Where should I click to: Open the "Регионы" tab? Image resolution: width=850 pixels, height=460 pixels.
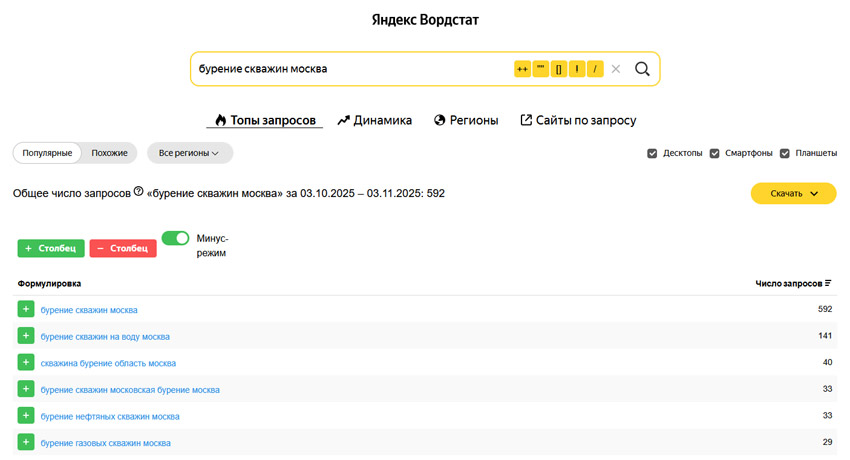466,120
